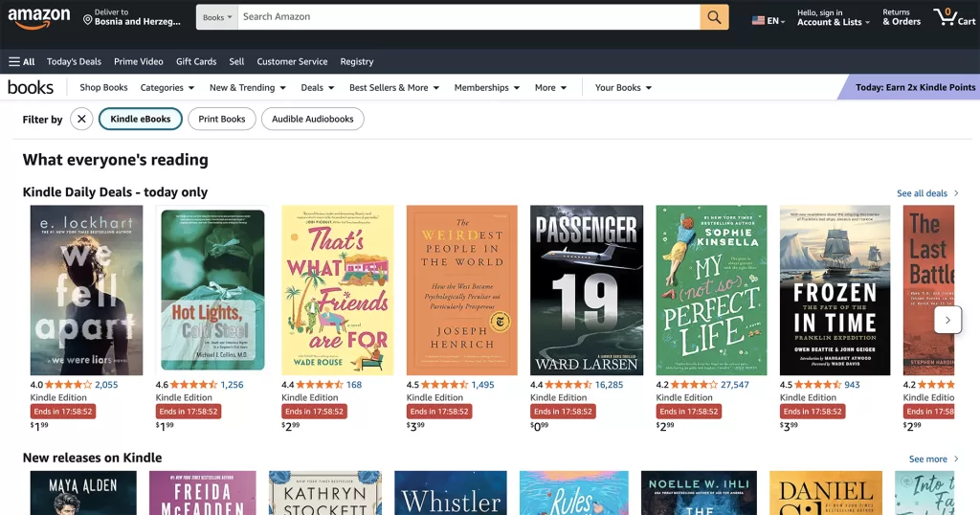Expand the More dropdown
The image size is (980, 515).
[x=550, y=87]
